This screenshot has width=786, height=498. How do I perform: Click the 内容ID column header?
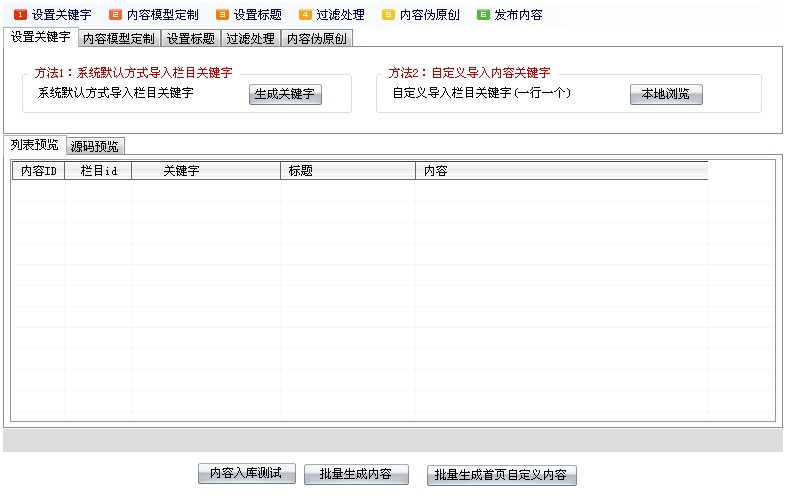(x=39, y=171)
